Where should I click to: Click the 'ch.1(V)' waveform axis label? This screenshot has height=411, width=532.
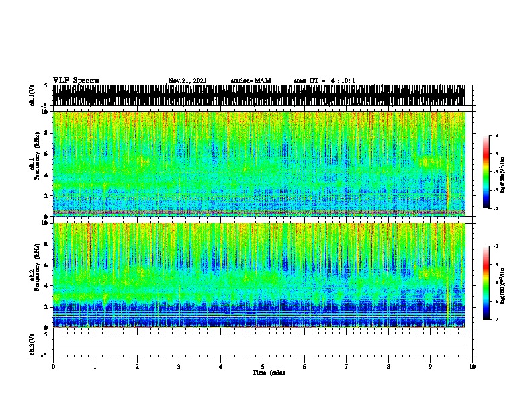click(32, 95)
